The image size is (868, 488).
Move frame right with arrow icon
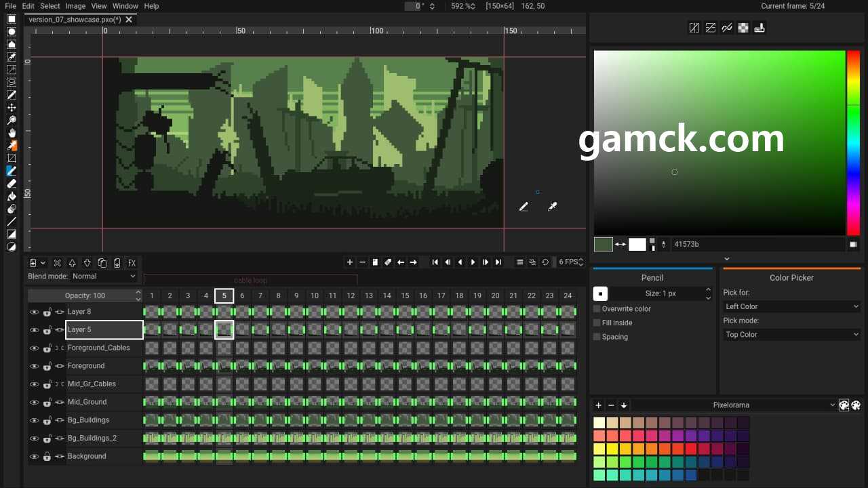[x=414, y=262]
